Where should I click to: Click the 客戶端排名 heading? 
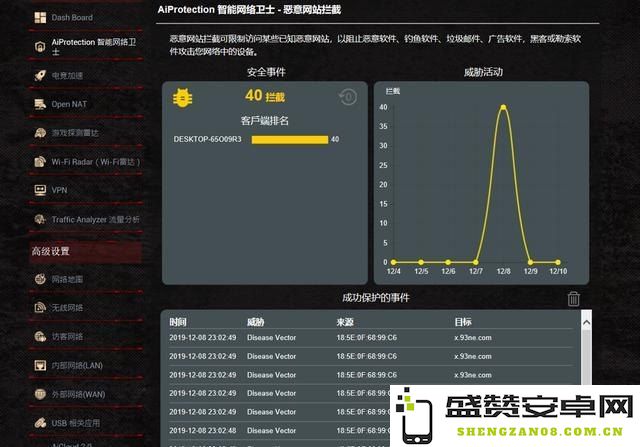point(264,121)
